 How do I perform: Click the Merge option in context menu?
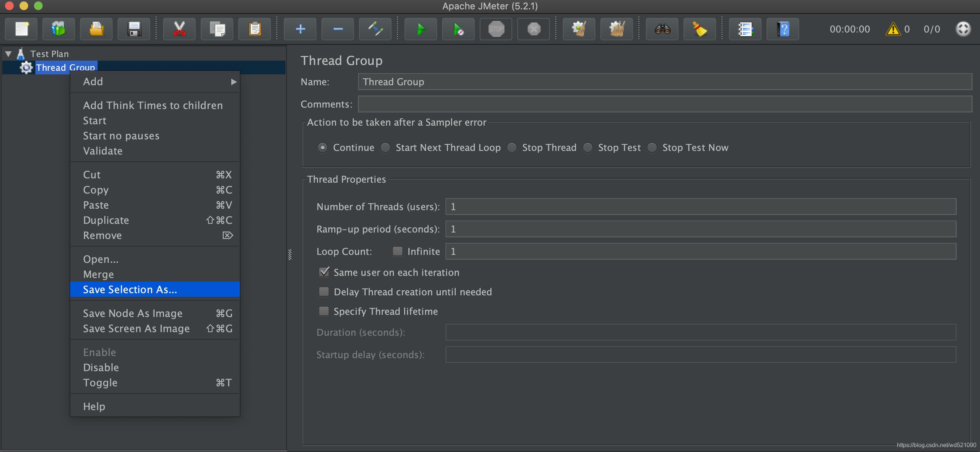99,273
